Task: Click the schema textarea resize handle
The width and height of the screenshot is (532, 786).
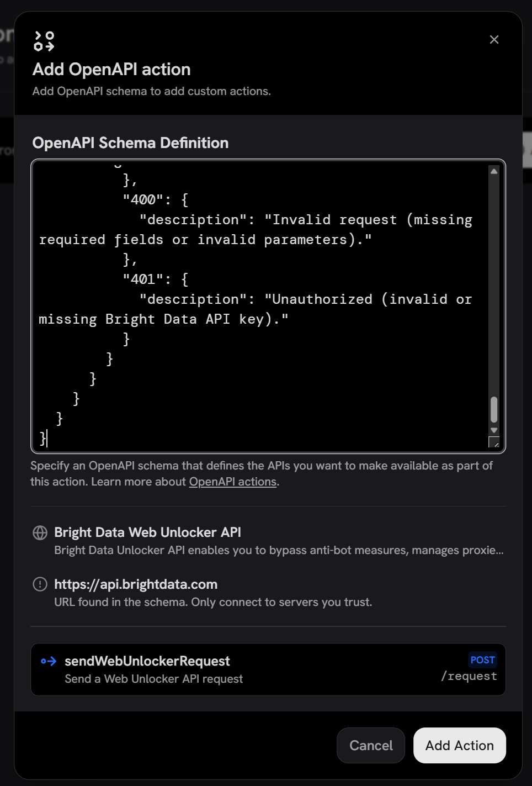Action: (x=495, y=443)
